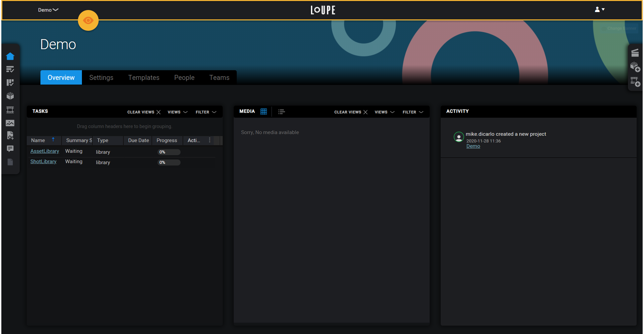Expand the Tasks panel Filter dropdown
The width and height of the screenshot is (644, 334).
coord(206,112)
